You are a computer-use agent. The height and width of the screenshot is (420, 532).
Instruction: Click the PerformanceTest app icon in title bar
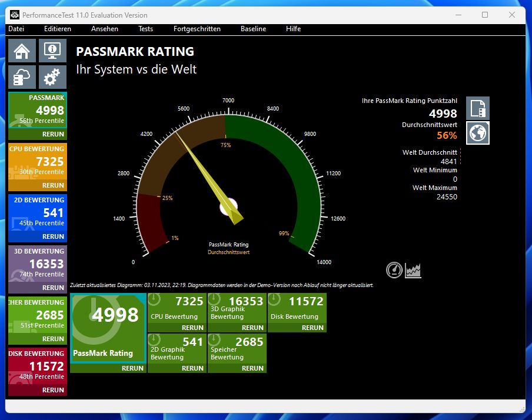click(x=15, y=15)
